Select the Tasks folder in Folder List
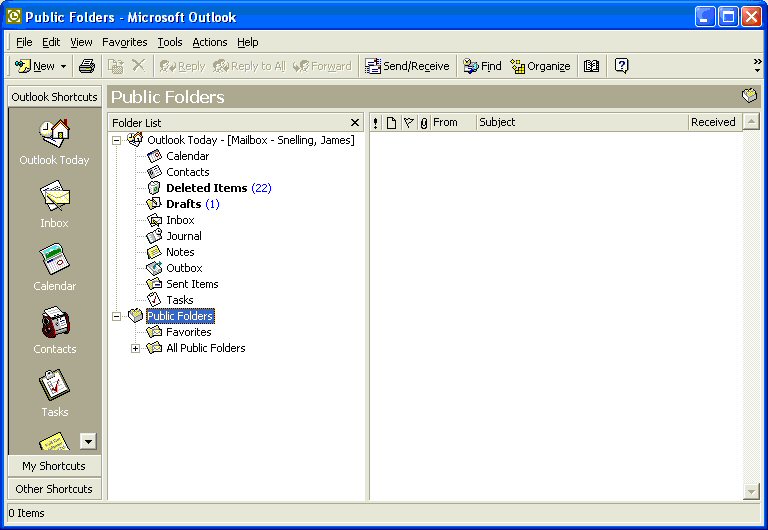Viewport: 768px width, 530px height. pos(180,300)
